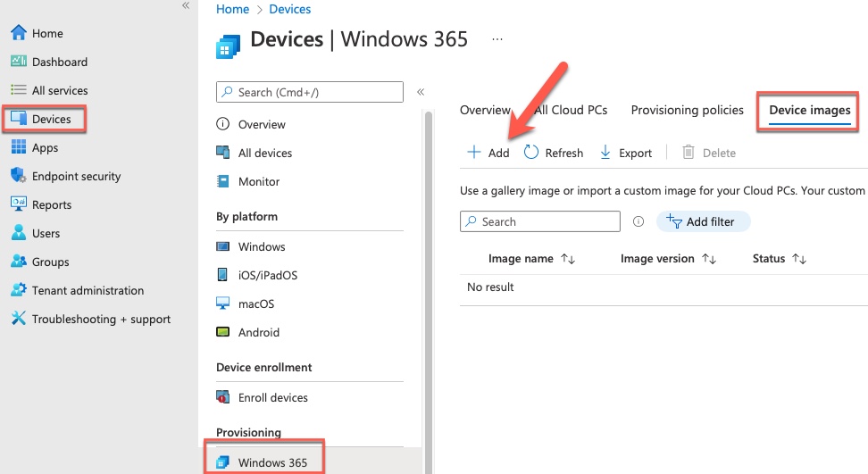Sort by Status column
This screenshot has height=474, width=868.
pos(779,258)
